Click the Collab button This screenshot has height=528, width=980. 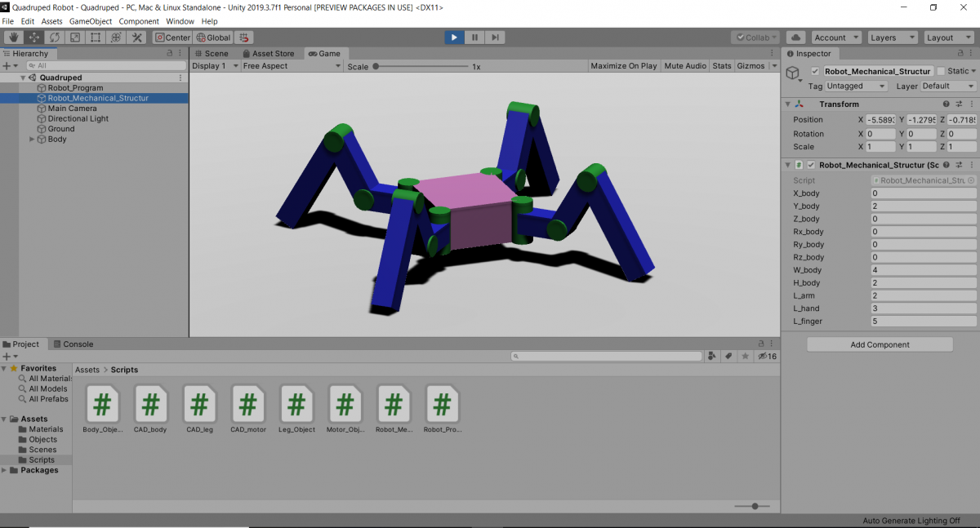(755, 38)
